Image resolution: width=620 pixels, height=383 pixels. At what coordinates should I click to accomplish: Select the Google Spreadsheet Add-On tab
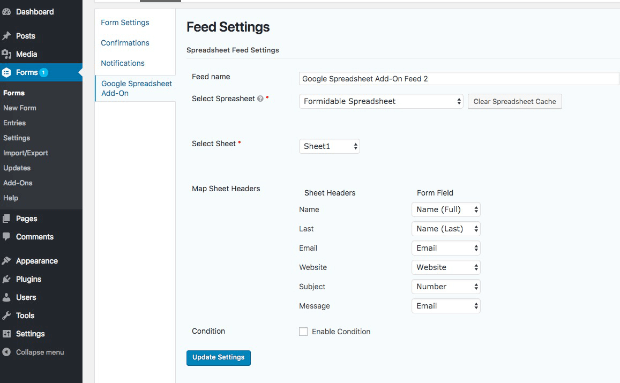[x=136, y=88]
